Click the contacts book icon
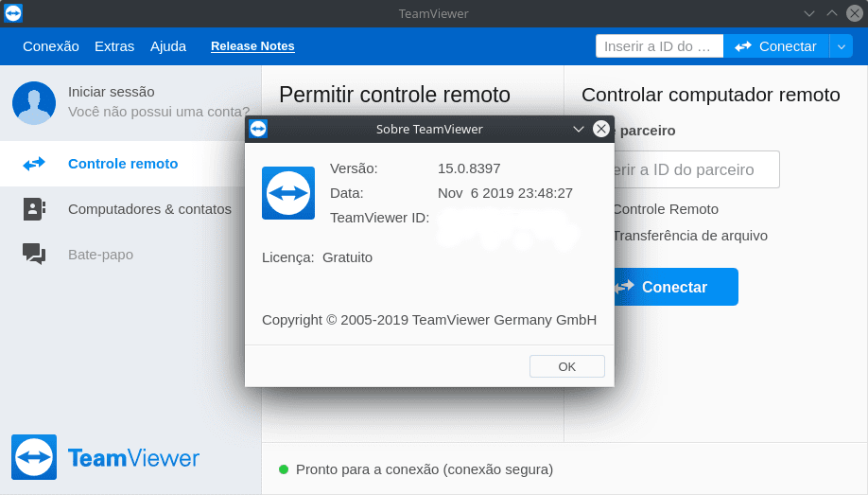This screenshot has height=495, width=868. 34,209
